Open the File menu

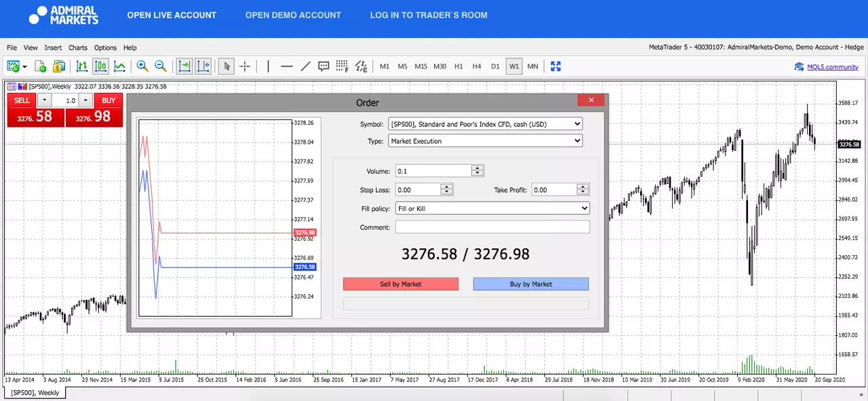click(12, 47)
